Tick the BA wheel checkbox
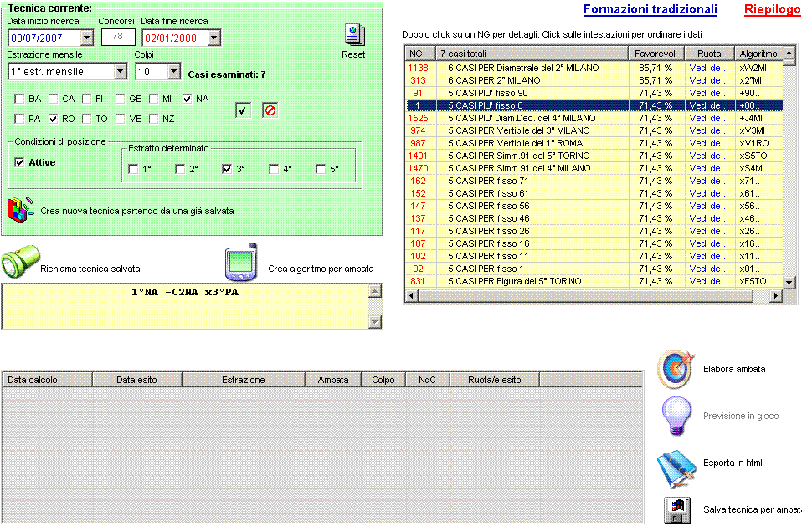The image size is (802, 532). pyautogui.click(x=19, y=99)
